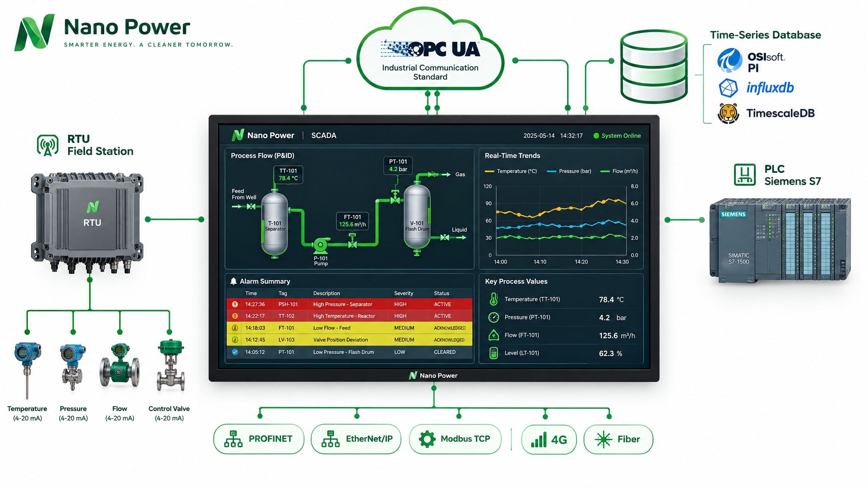
Task: Select the Fiber connectivity button
Action: [x=618, y=439]
